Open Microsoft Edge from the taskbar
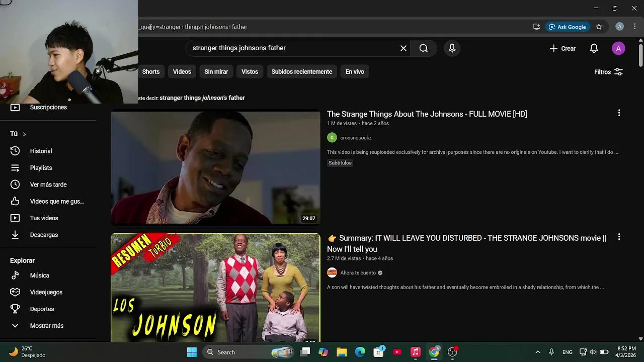The height and width of the screenshot is (362, 644). click(x=360, y=352)
